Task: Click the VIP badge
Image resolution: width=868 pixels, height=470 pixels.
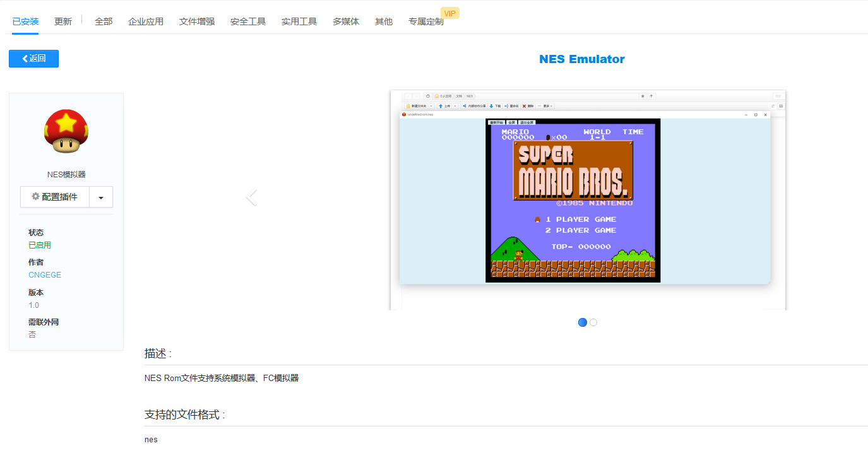Action: coord(450,13)
